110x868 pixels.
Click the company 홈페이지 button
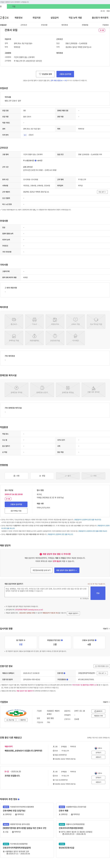(99, 711)
